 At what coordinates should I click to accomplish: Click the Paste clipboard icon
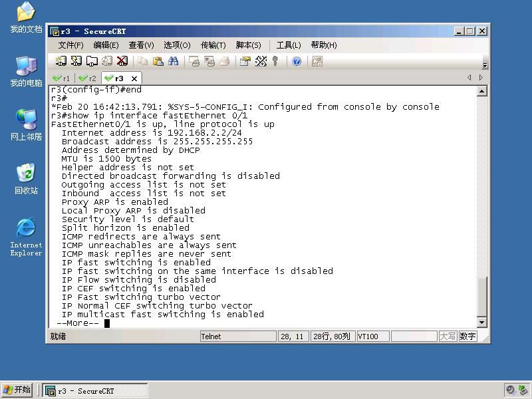(x=158, y=61)
